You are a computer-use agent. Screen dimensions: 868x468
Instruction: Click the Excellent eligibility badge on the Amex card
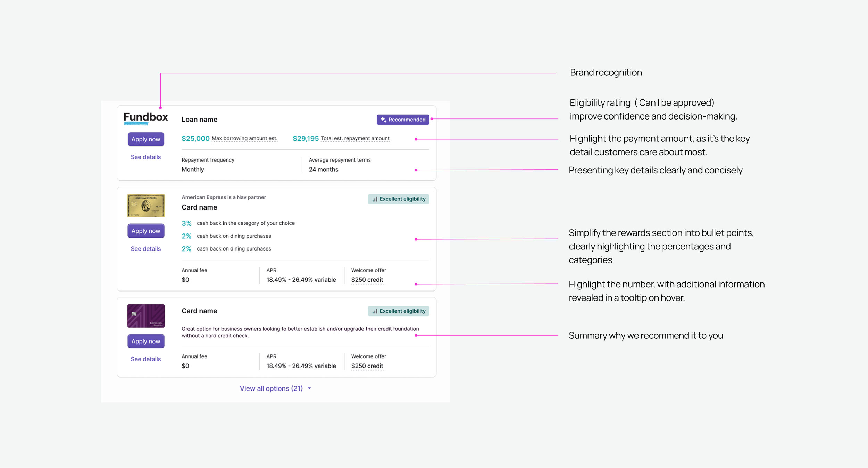(398, 199)
